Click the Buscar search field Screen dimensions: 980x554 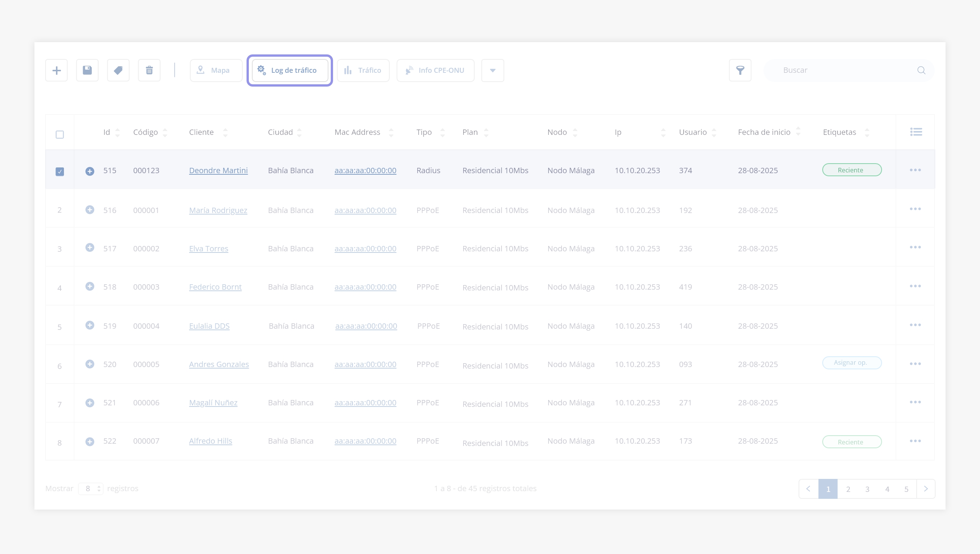(842, 70)
